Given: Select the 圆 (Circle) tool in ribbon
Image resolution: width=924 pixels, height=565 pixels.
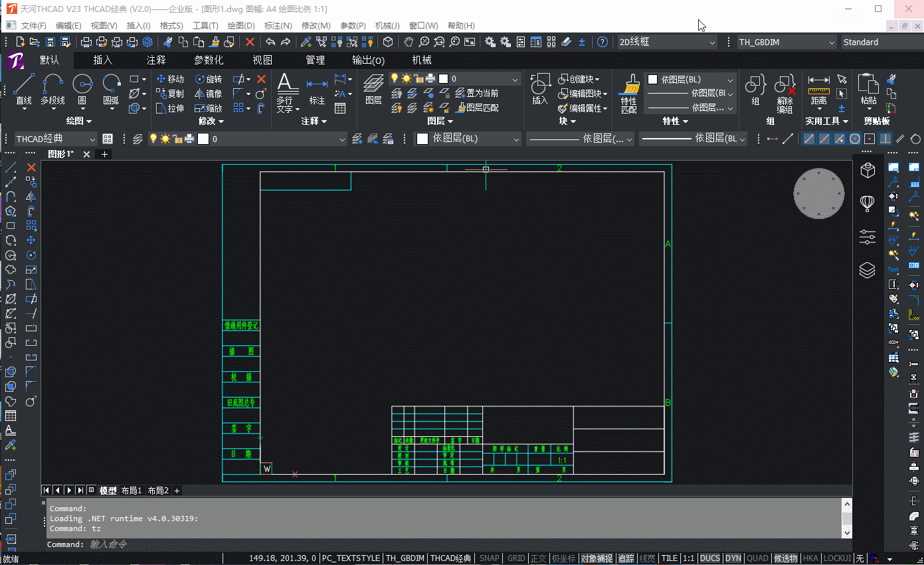Looking at the screenshot, I should (82, 89).
